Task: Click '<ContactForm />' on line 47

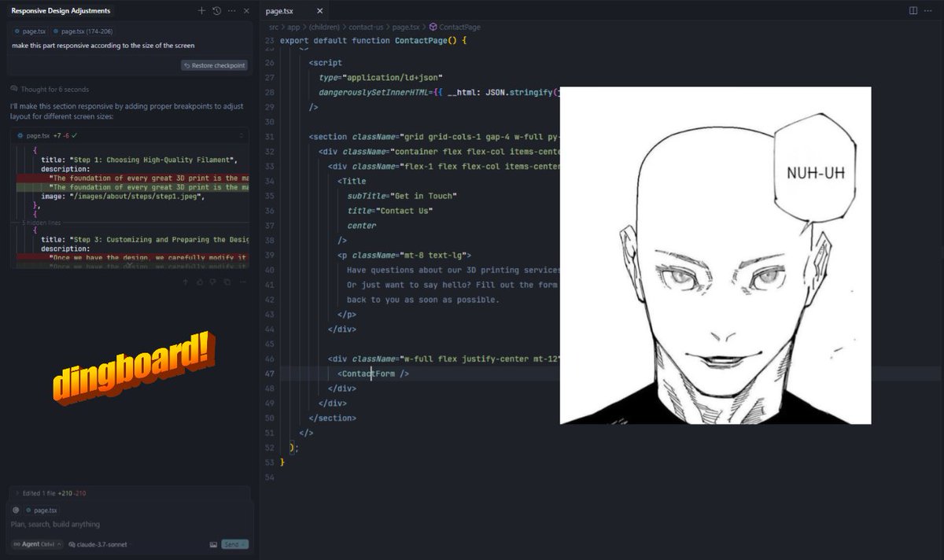Action: click(373, 374)
